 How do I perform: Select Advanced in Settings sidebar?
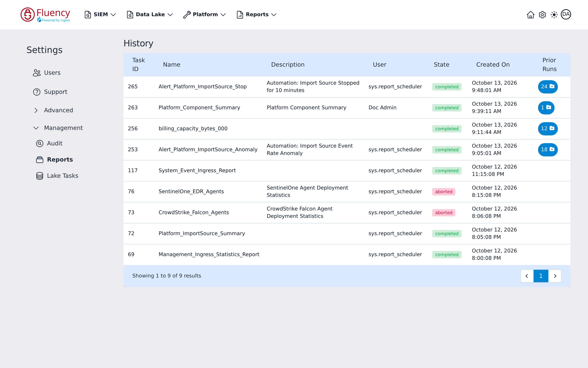click(x=59, y=110)
